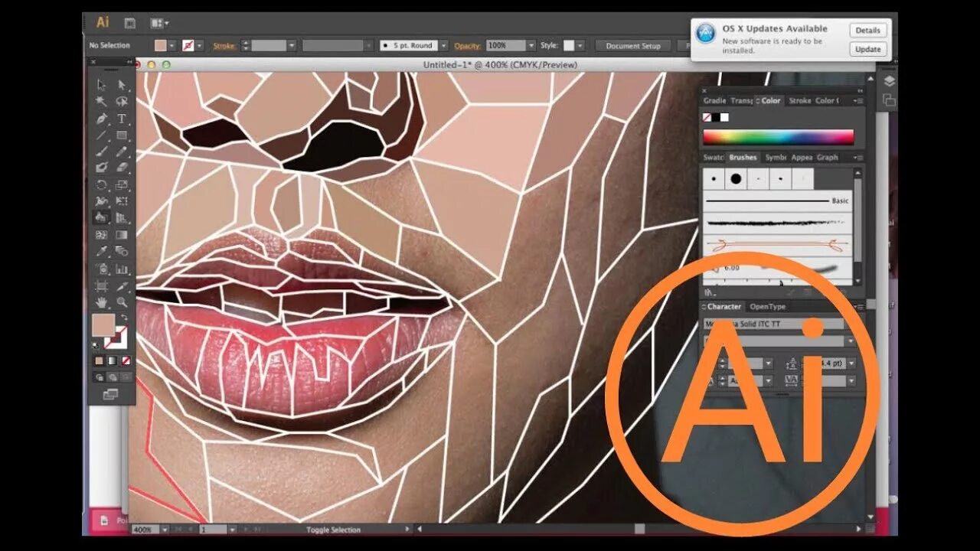Switch to the Stroke panel tab
The image size is (980, 551).
click(x=799, y=100)
